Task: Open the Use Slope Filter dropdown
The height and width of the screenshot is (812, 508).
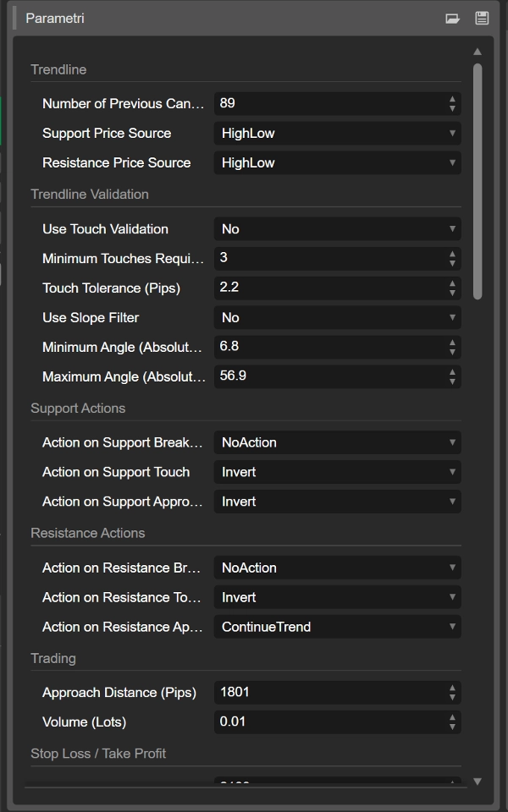Action: (337, 317)
